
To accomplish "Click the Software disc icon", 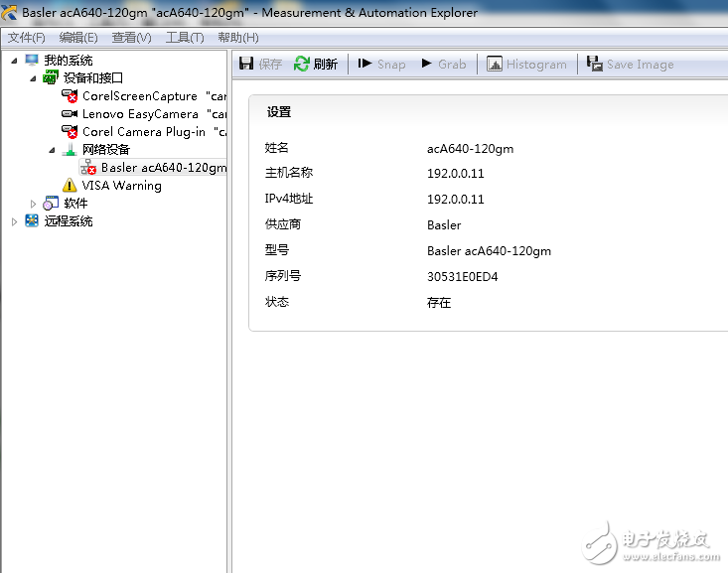I will pos(51,203).
